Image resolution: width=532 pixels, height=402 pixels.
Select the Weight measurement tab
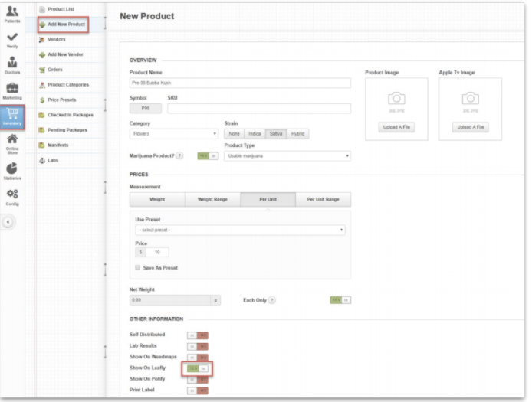(157, 199)
